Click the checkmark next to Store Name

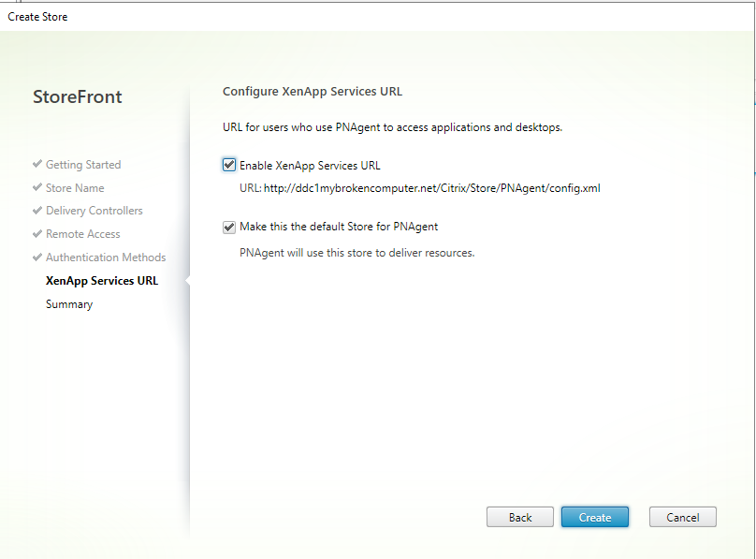coord(37,188)
